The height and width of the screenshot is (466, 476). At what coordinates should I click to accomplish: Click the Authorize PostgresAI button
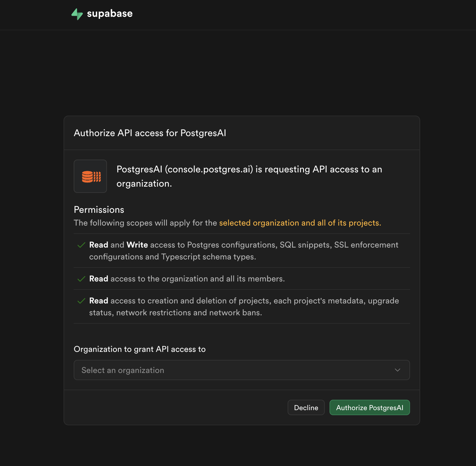pos(369,407)
